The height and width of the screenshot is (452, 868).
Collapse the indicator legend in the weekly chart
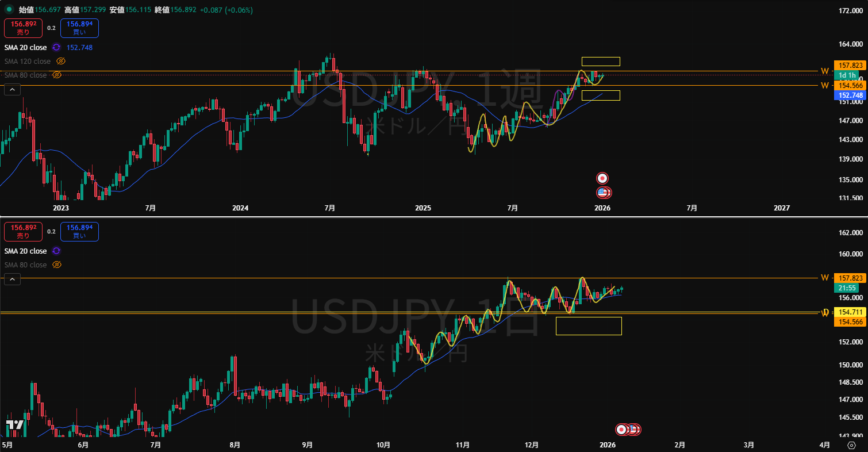click(x=13, y=89)
